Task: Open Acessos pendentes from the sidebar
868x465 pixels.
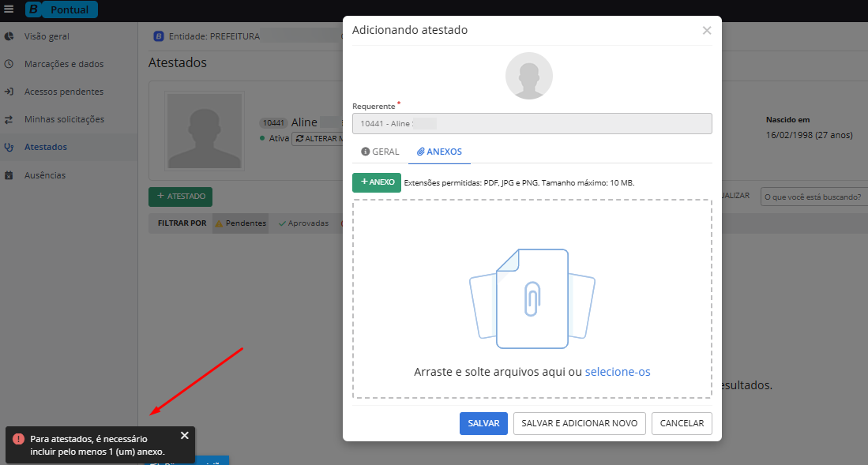Action: point(64,92)
